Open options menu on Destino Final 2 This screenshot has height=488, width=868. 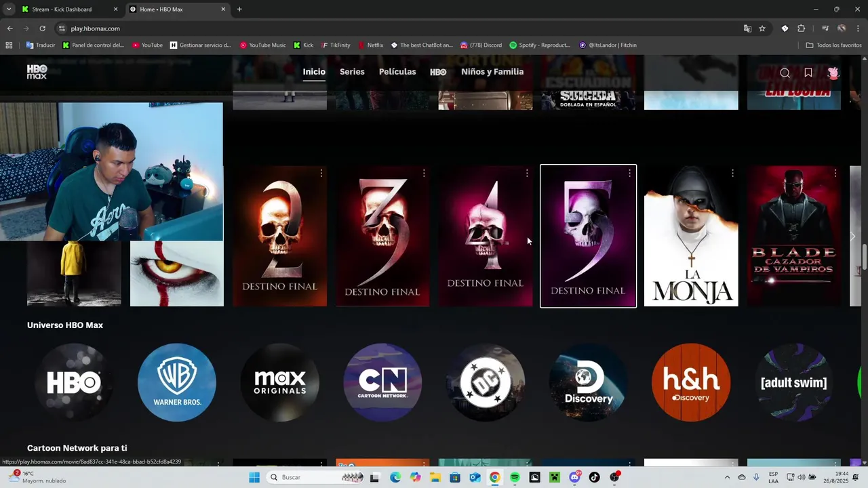pos(321,174)
